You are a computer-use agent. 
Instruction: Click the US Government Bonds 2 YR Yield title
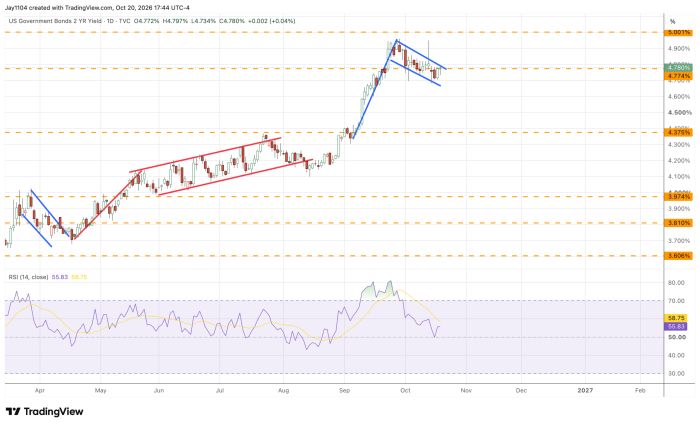tap(56, 21)
